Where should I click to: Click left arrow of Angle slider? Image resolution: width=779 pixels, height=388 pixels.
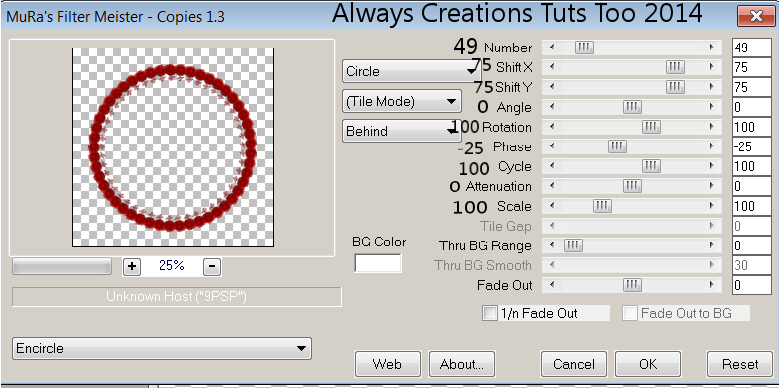coord(552,107)
